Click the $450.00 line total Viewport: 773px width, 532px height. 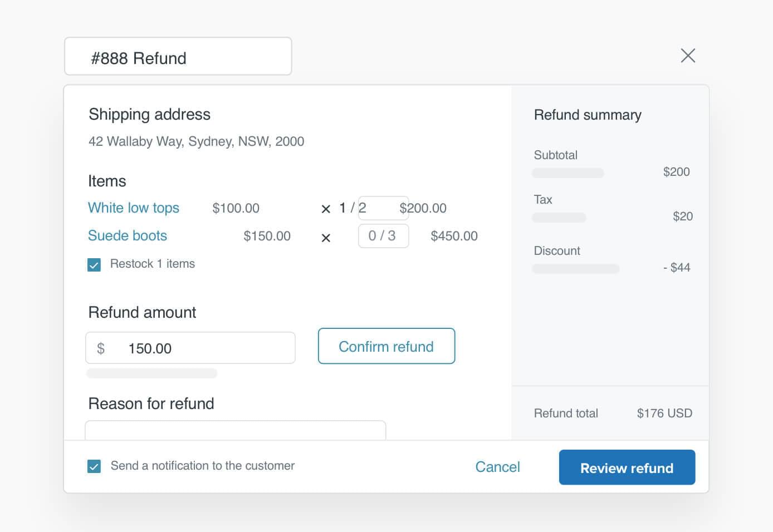click(454, 236)
